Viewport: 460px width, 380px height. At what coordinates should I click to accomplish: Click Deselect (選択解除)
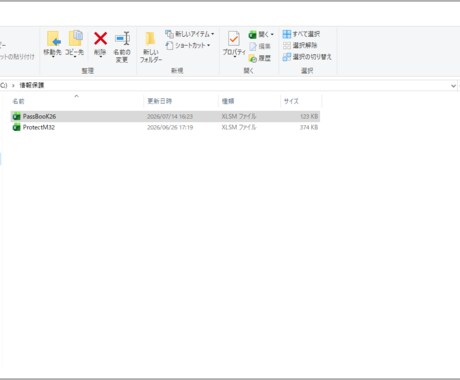tap(300, 45)
